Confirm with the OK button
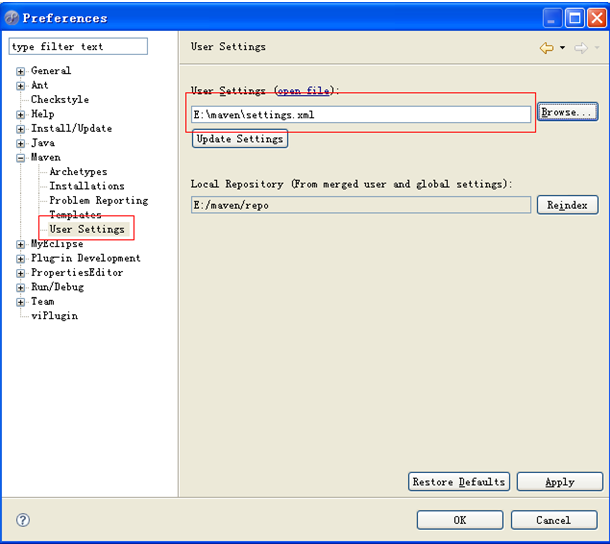Screen dimensions: 610x544 point(460,520)
